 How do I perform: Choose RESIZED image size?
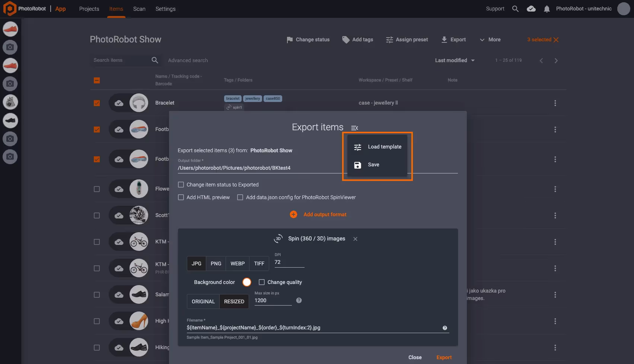click(234, 301)
